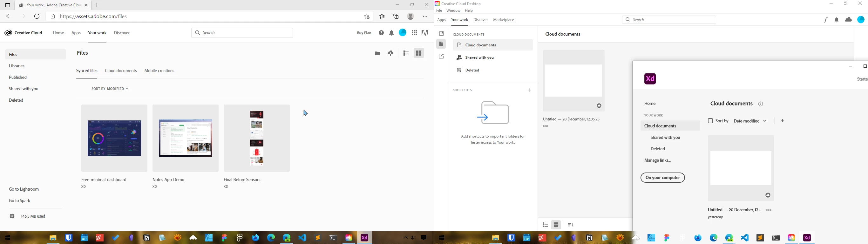Add this page to favorites star icon

click(x=367, y=16)
